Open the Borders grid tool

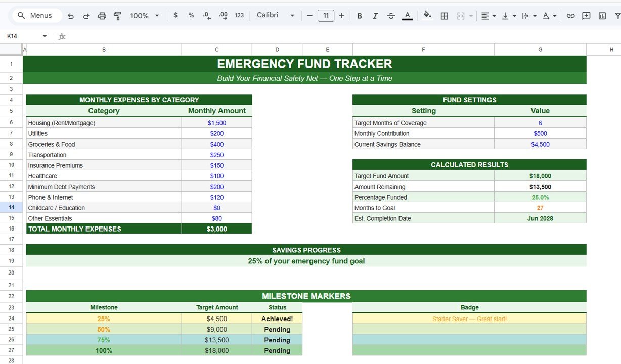pos(444,16)
